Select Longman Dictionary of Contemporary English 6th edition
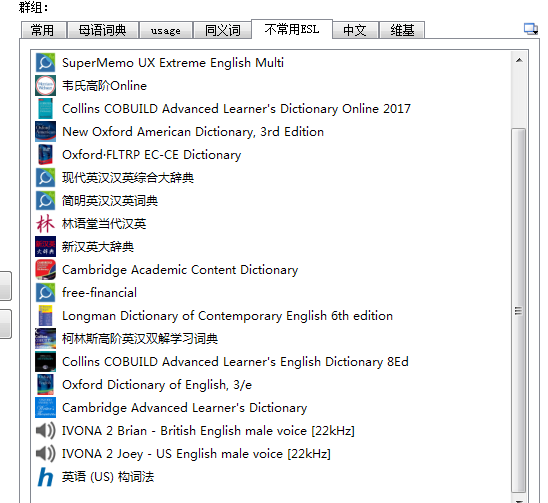This screenshot has height=503, width=548. (228, 316)
